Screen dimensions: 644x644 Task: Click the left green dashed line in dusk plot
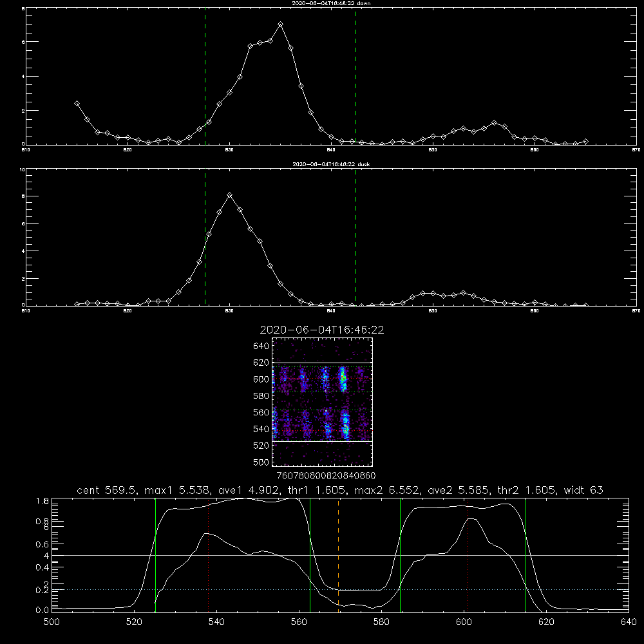point(205,238)
